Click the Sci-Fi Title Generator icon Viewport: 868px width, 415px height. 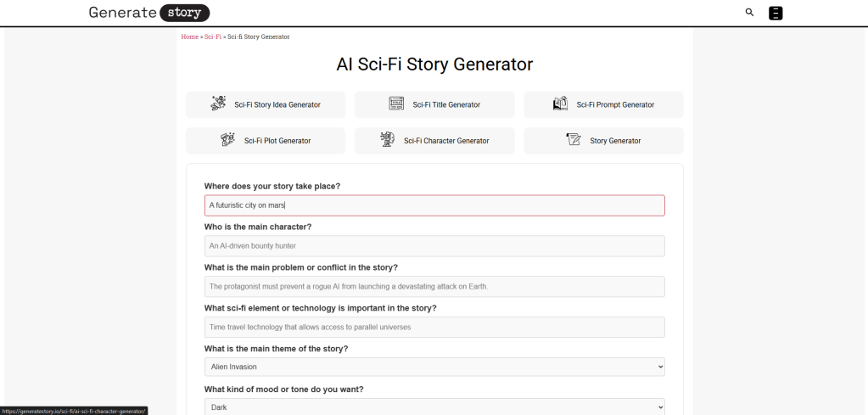(396, 104)
